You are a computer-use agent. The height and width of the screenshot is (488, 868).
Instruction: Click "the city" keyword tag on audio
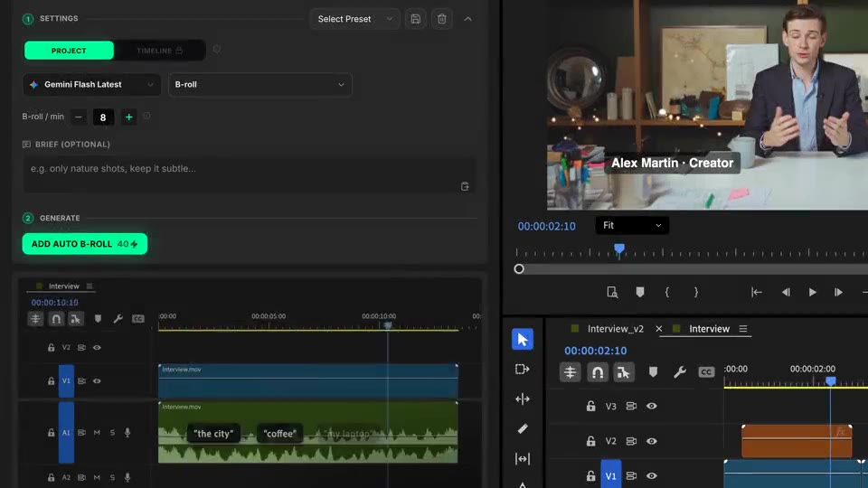[213, 434]
